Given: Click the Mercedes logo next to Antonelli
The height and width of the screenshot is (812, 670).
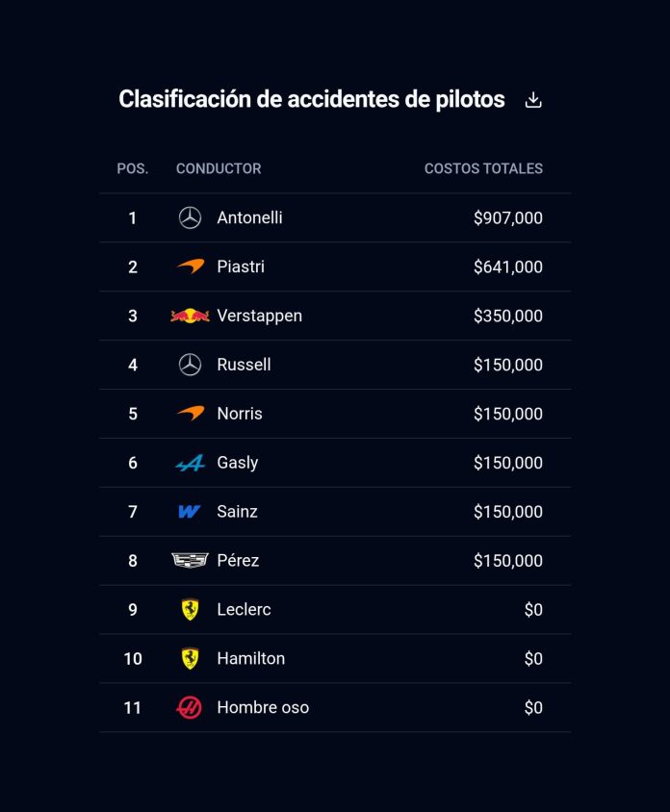Looking at the screenshot, I should tap(190, 218).
